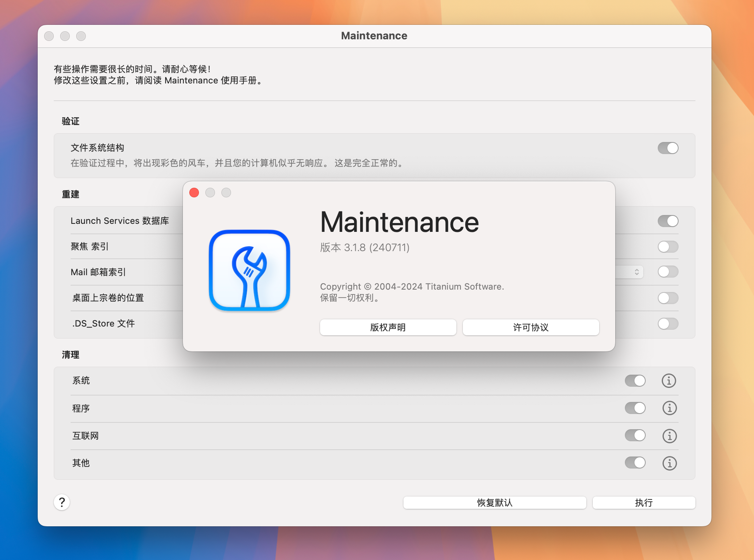This screenshot has height=560, width=754.
Task: Click the Mail 邮箱索引 label
Action: click(x=98, y=272)
